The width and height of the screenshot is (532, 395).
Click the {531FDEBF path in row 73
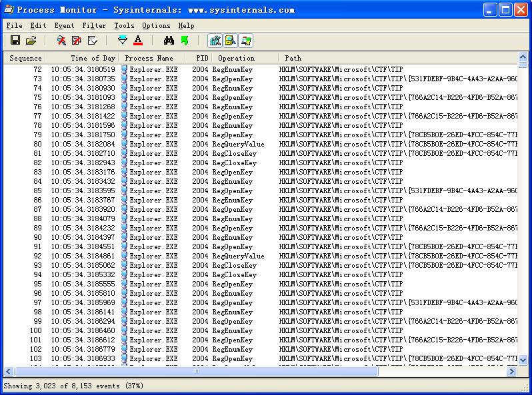pyautogui.click(x=398, y=79)
